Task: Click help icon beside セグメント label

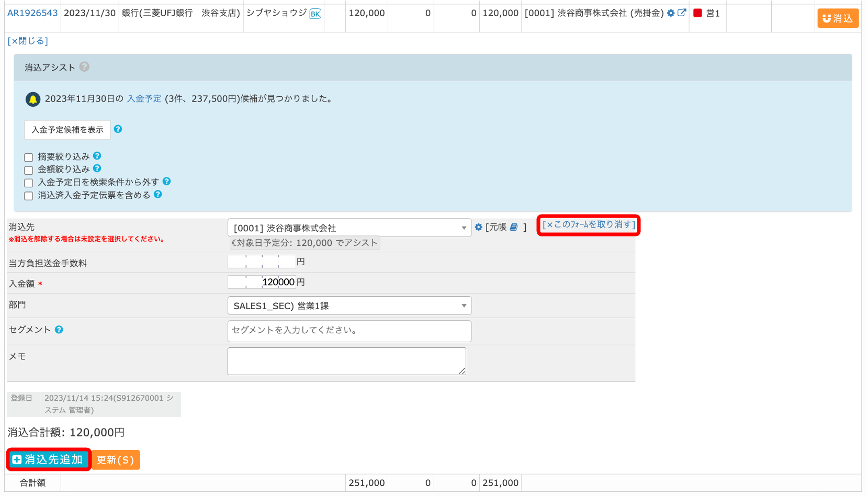Action: click(x=59, y=330)
